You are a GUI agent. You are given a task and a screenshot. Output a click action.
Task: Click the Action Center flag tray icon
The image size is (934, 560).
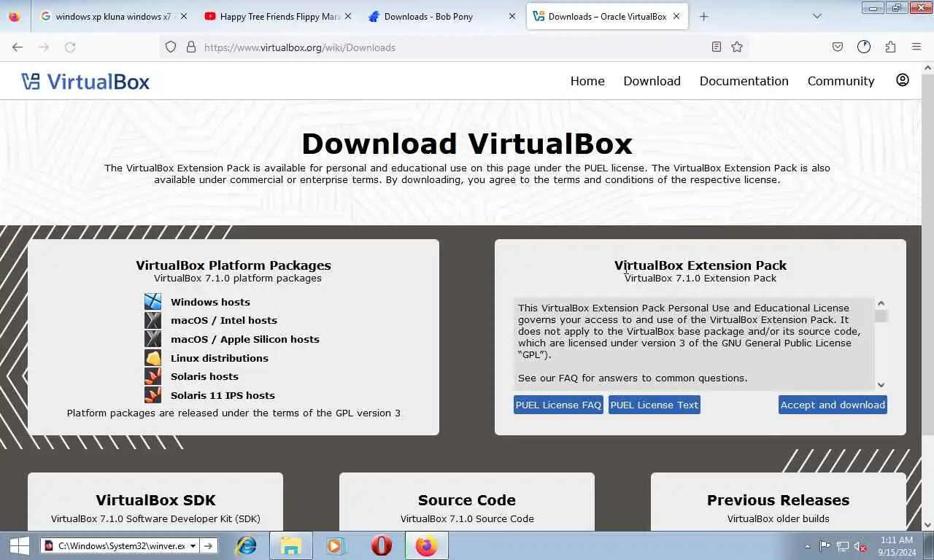pyautogui.click(x=825, y=546)
